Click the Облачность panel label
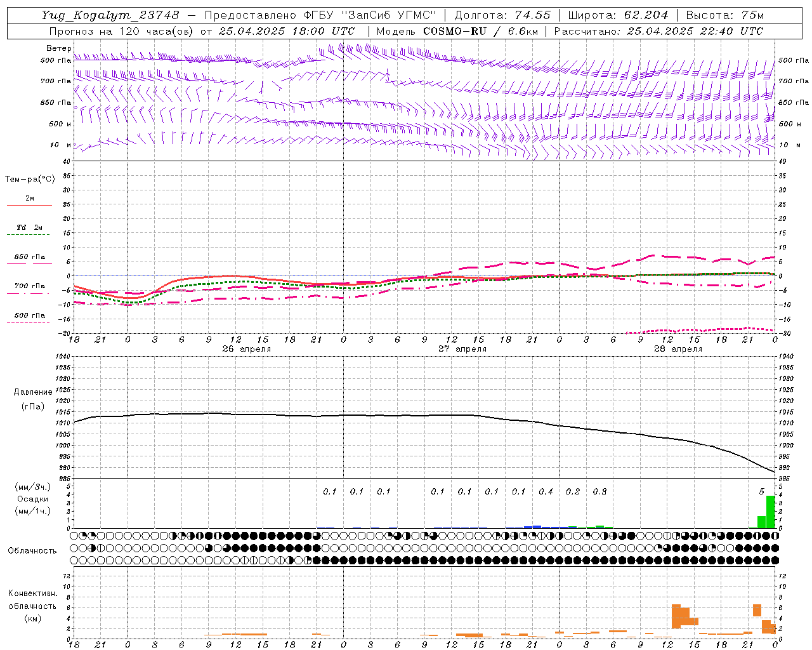The height and width of the screenshot is (650, 812). coord(32,551)
